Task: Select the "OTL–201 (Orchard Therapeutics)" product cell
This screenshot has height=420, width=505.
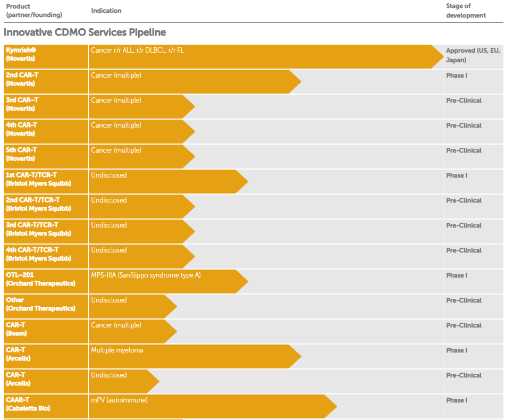Action: pos(46,281)
